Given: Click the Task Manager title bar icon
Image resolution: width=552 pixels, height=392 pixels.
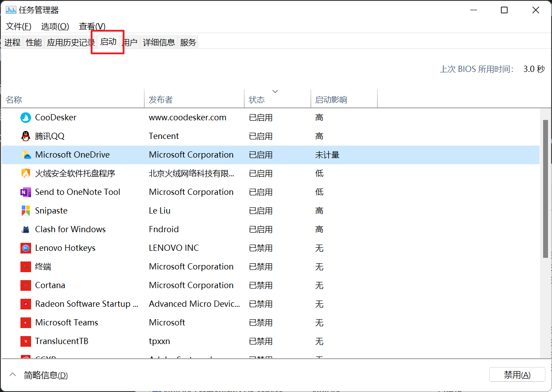Looking at the screenshot, I should [x=11, y=10].
